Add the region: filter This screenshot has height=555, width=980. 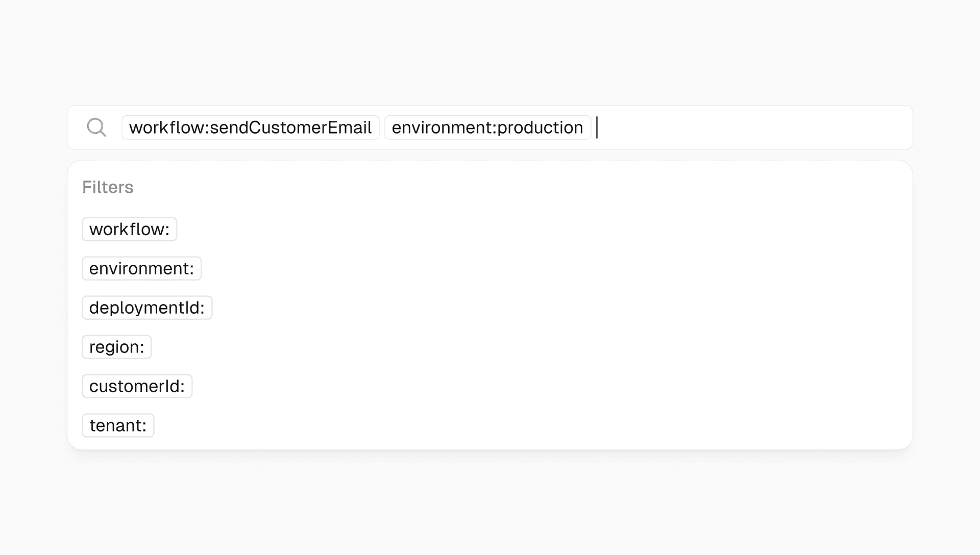[x=117, y=347]
